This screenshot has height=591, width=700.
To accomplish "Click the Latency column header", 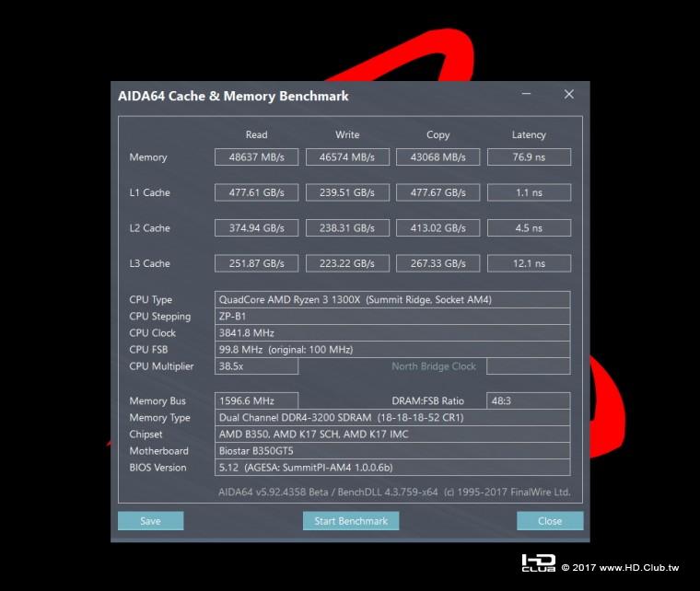I will (529, 134).
